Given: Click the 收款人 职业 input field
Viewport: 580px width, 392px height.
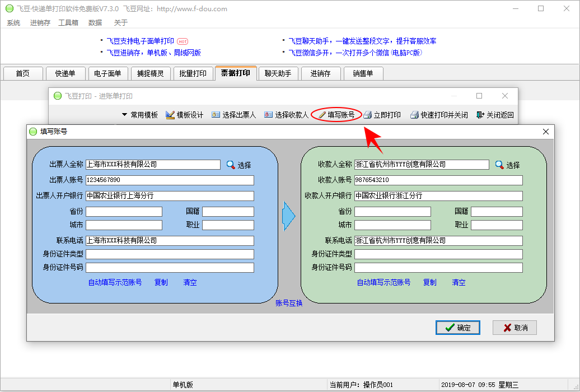Looking at the screenshot, I should pos(497,225).
